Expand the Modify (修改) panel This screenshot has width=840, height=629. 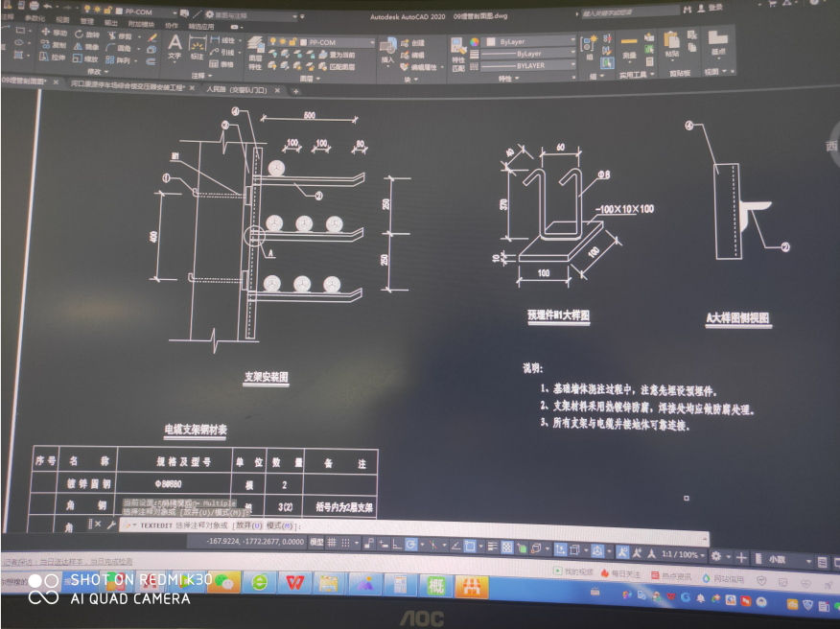click(x=98, y=71)
